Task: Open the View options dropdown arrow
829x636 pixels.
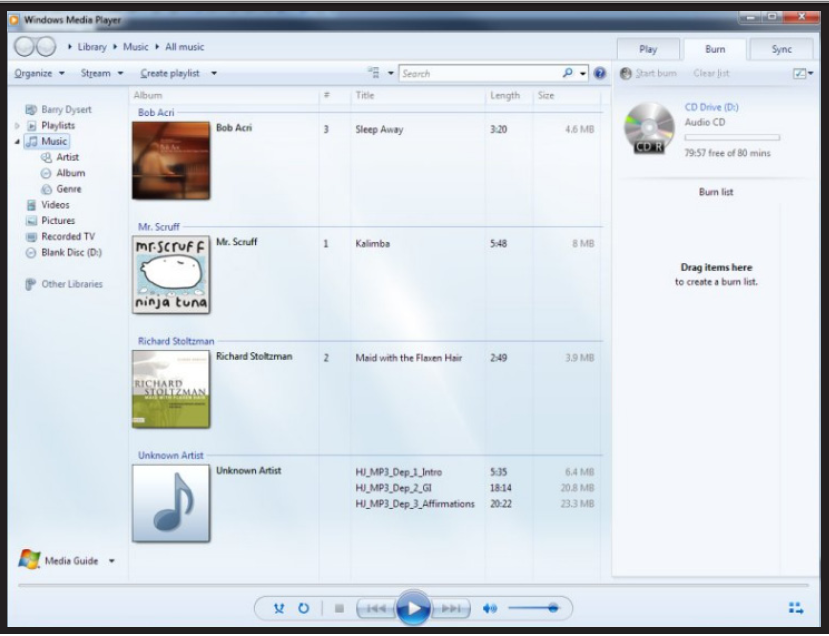Action: point(391,73)
